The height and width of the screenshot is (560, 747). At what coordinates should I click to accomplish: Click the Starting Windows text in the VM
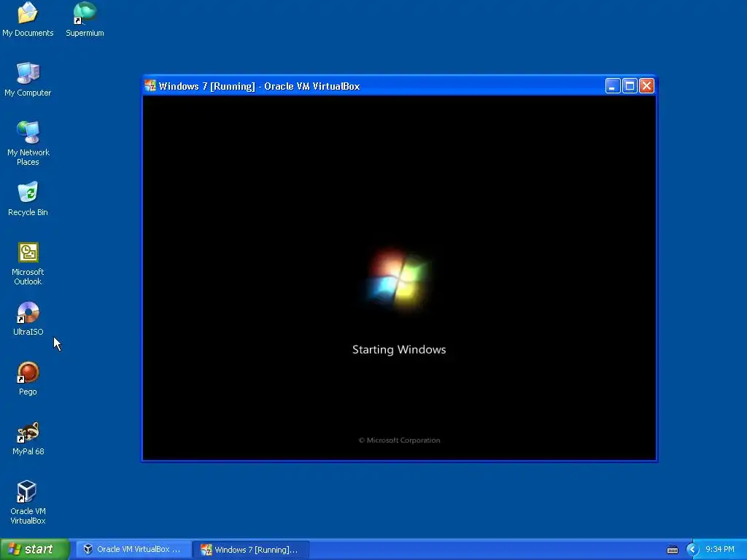(399, 349)
